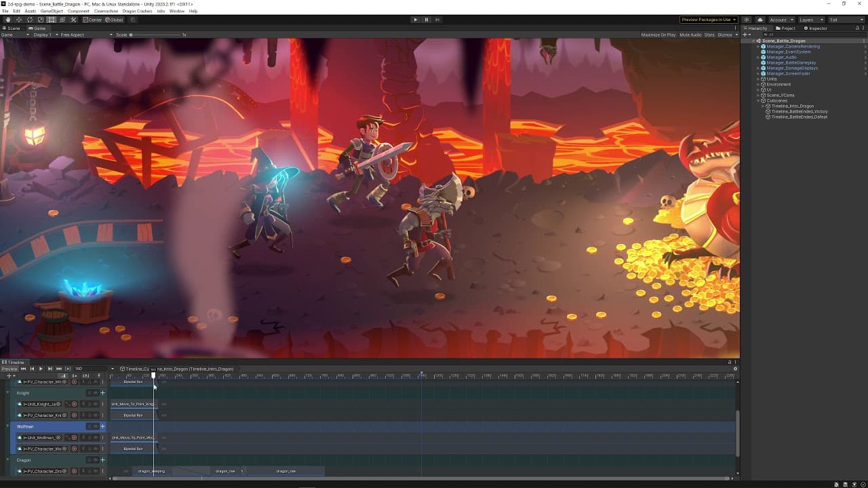Click the grid snapping icon in toolbar

click(x=134, y=20)
